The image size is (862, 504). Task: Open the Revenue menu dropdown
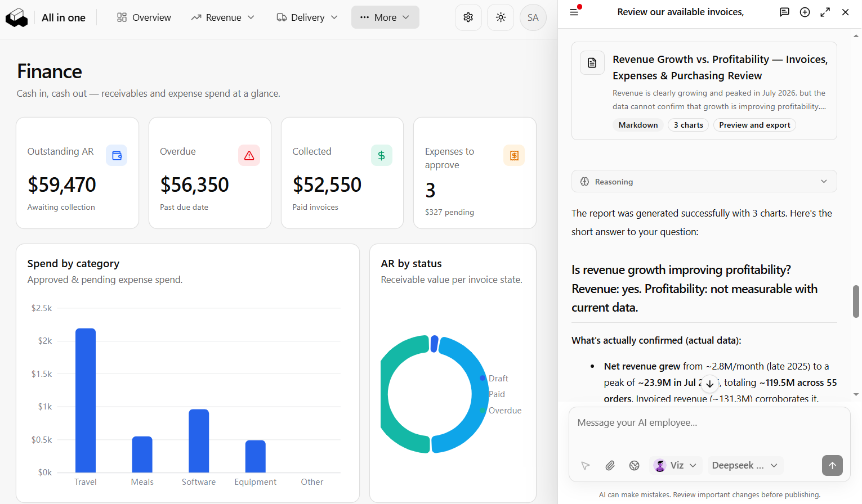pos(222,17)
